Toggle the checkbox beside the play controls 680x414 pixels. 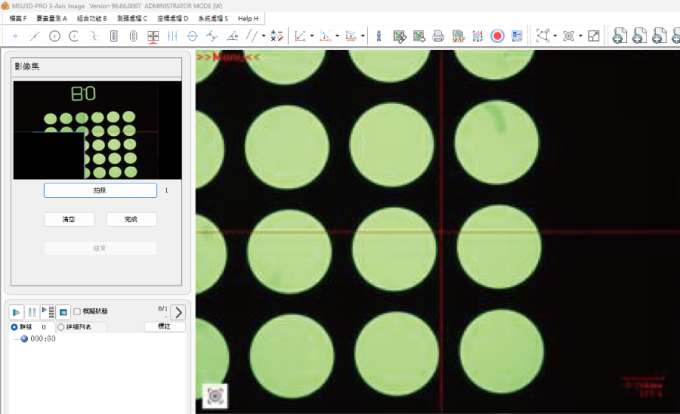[x=78, y=312]
